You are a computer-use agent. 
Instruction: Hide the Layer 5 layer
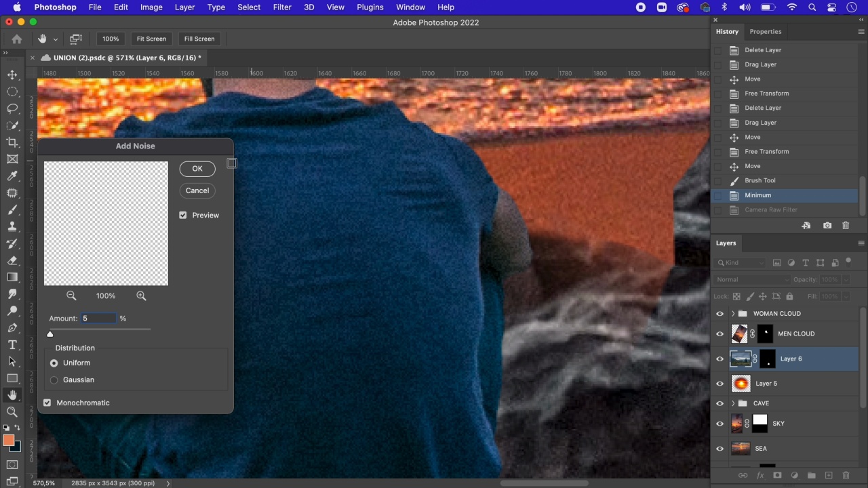720,384
